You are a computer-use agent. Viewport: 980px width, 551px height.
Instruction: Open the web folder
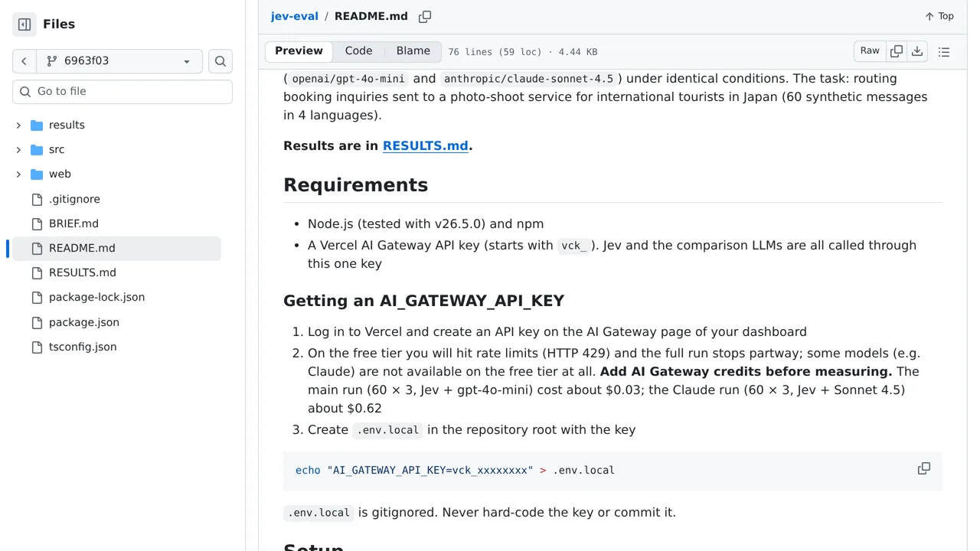pos(60,174)
